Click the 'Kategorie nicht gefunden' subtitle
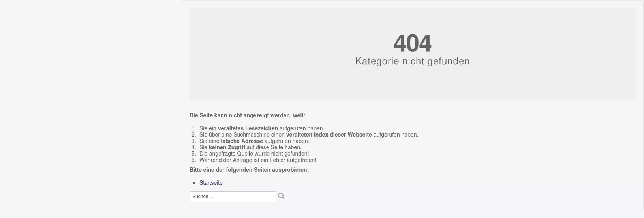Image resolution: width=644 pixels, height=218 pixels. pyautogui.click(x=412, y=61)
